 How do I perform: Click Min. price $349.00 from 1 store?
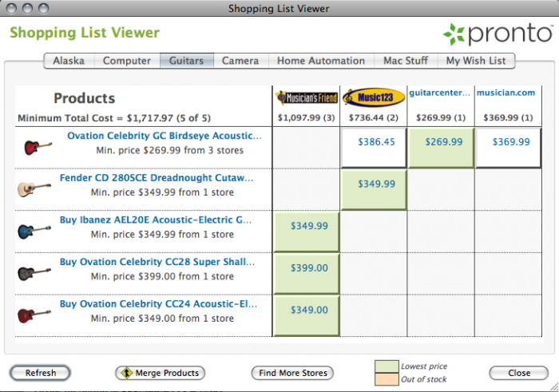162,319
